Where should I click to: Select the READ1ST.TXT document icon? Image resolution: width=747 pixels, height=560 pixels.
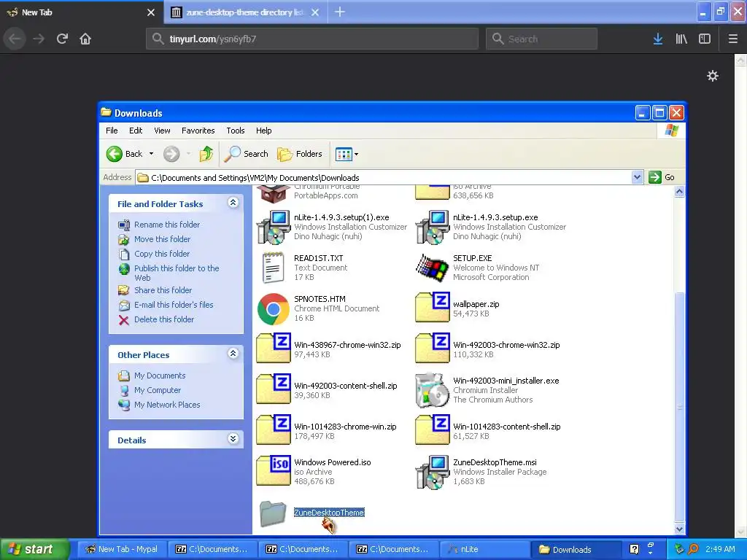[274, 268]
